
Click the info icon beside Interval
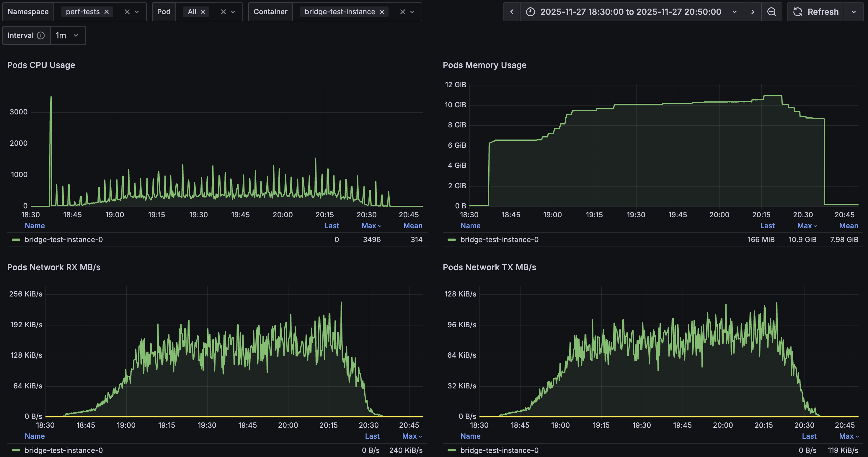(41, 35)
